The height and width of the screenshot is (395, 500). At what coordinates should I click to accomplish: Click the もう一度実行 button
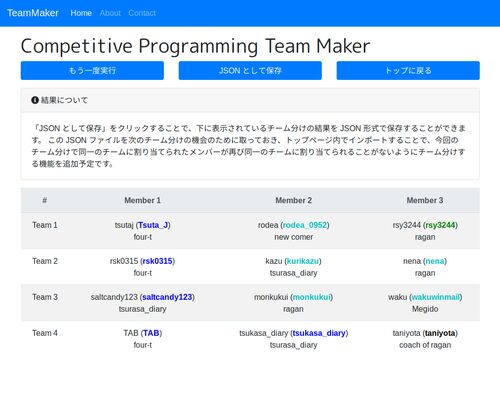92,70
